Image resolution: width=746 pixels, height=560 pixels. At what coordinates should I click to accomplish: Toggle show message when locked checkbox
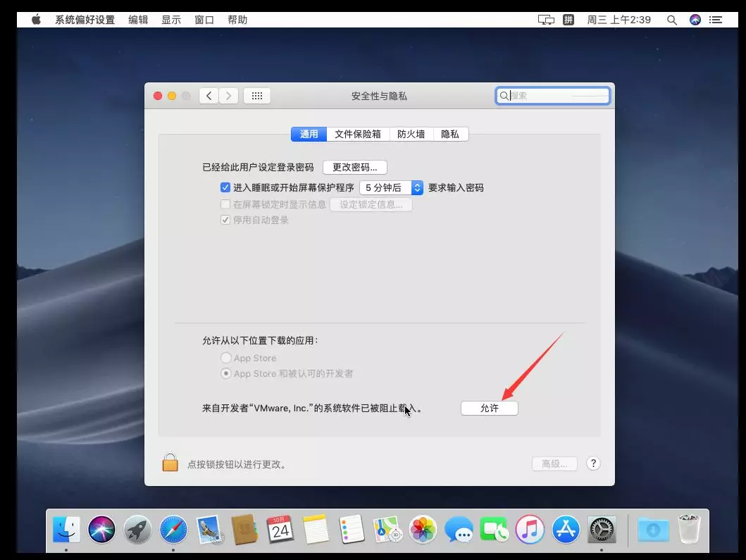(x=225, y=204)
